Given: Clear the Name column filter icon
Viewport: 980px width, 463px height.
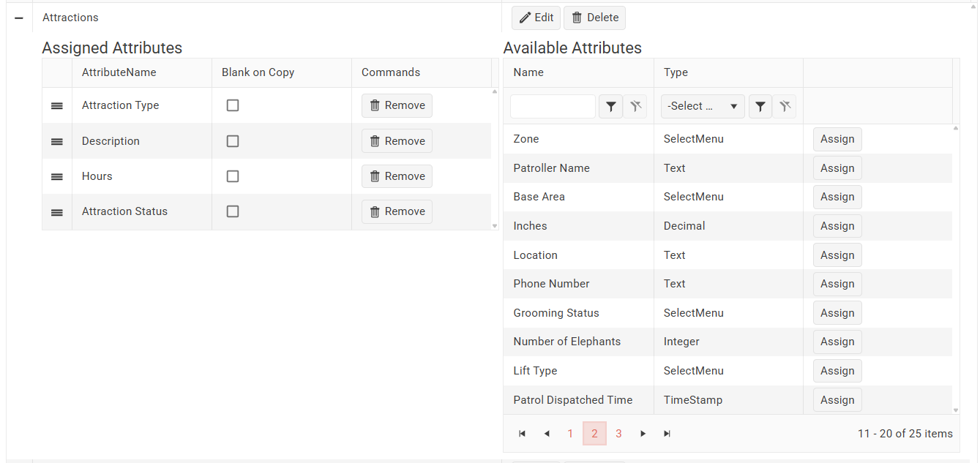Looking at the screenshot, I should tap(636, 107).
